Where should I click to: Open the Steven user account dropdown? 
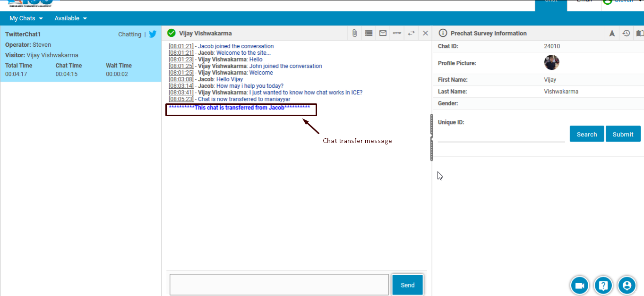[623, 1]
